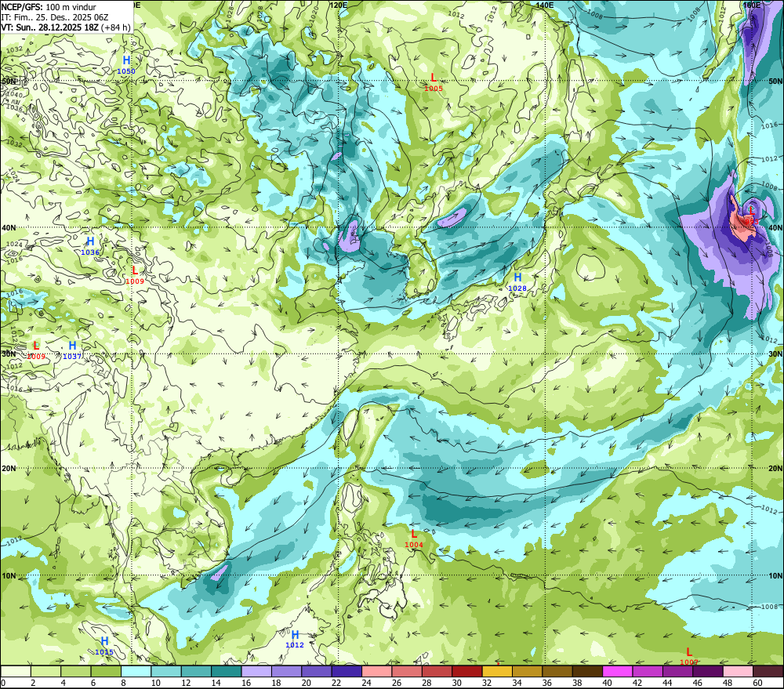The width and height of the screenshot is (784, 689).
Task: Click the deep low inside the red wind core
Action: (752, 216)
